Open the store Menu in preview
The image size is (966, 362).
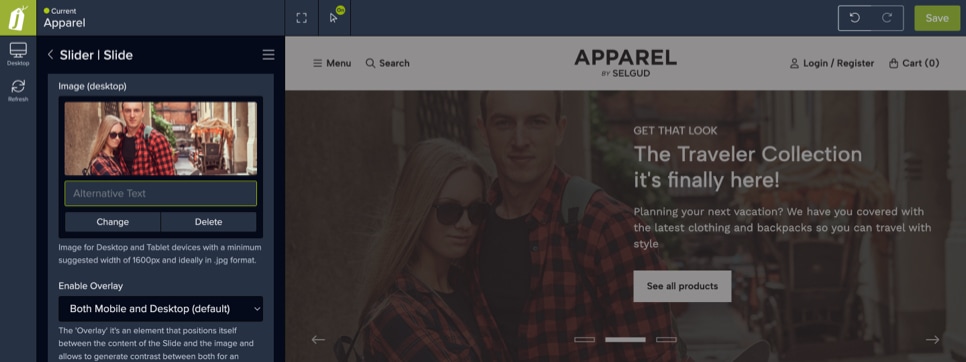[x=332, y=63]
